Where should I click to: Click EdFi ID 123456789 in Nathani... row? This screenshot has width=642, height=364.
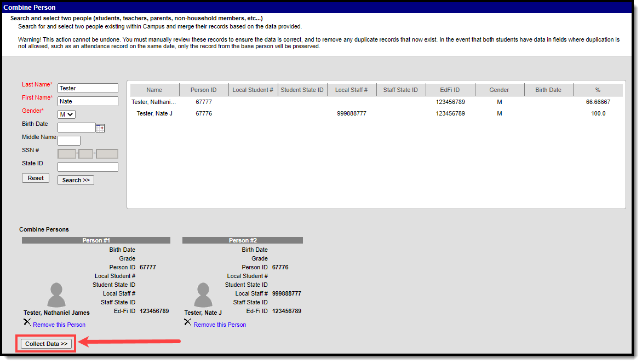(x=450, y=102)
